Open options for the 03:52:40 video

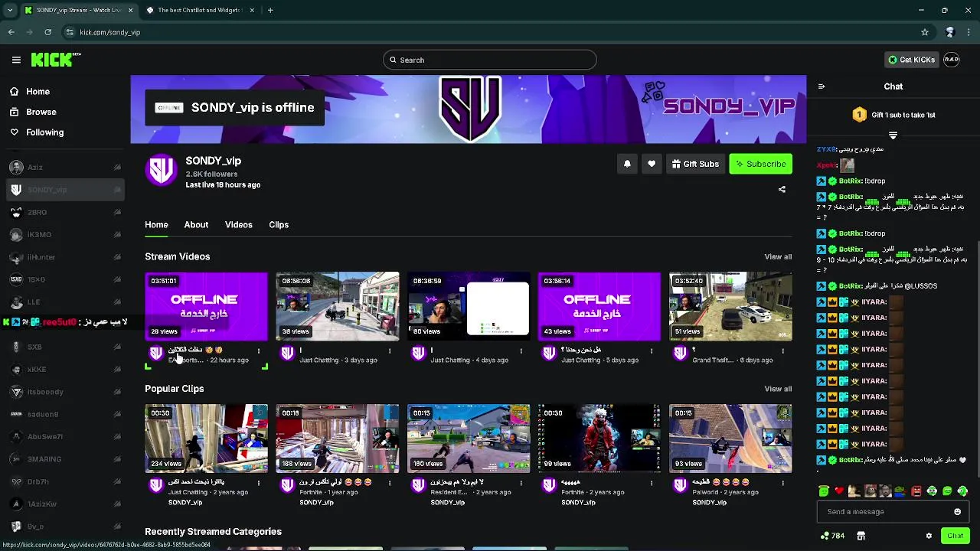[x=782, y=351]
